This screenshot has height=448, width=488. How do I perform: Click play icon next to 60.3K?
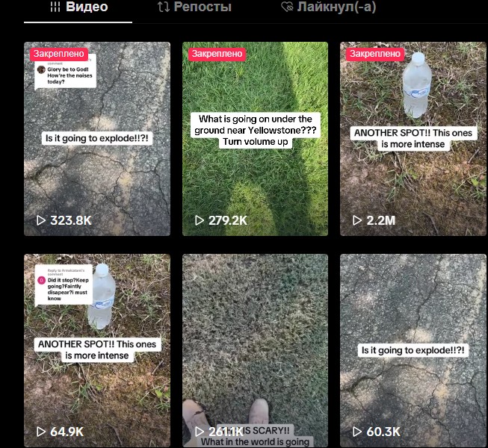pyautogui.click(x=357, y=432)
